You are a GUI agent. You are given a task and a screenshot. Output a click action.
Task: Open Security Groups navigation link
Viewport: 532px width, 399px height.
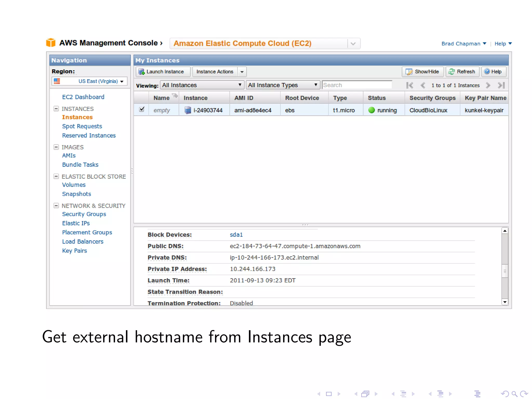[84, 214]
